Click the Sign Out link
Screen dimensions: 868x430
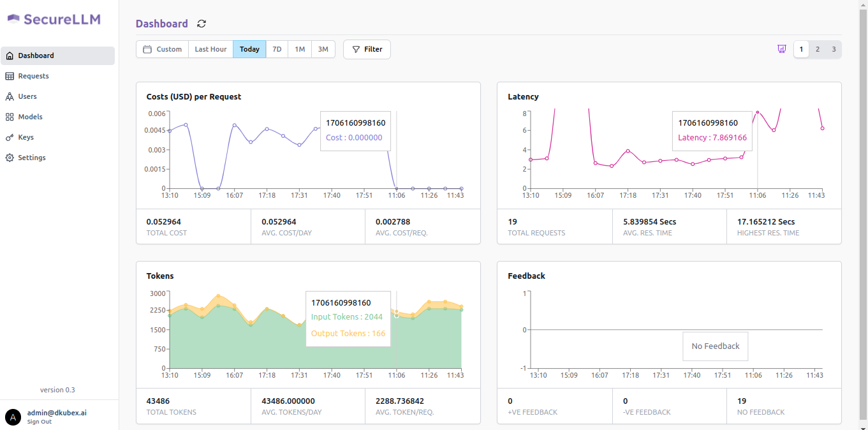click(39, 422)
